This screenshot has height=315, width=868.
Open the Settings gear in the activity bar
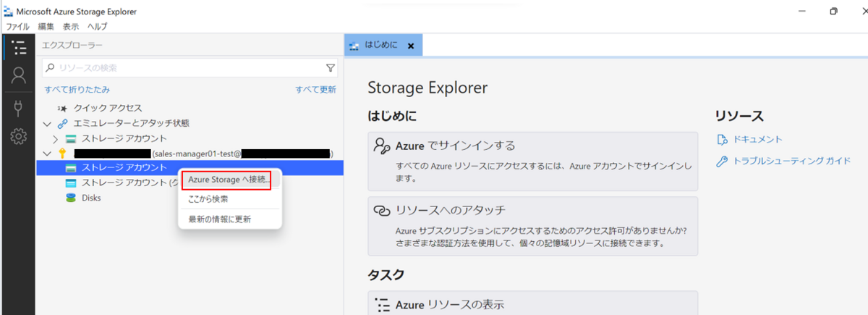point(19,136)
